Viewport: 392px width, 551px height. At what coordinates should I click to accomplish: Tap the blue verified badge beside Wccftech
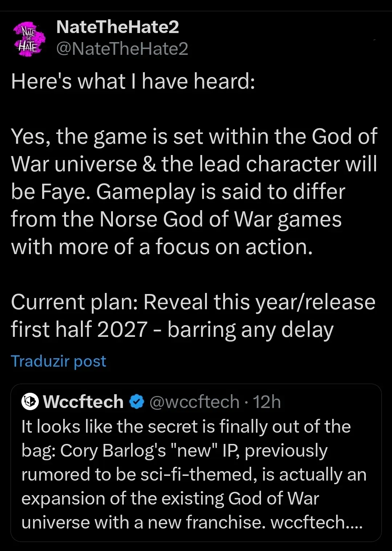tap(137, 402)
